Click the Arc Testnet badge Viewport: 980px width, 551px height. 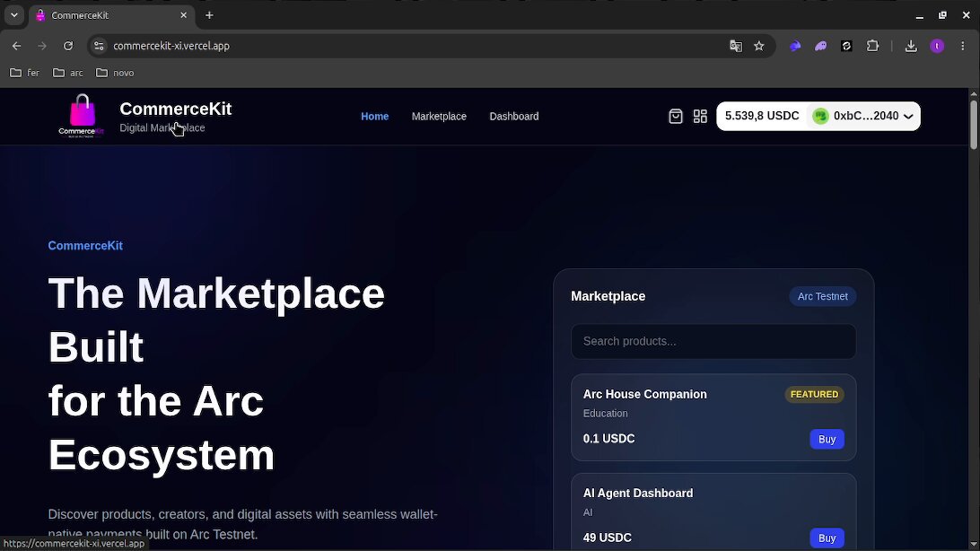coord(822,296)
